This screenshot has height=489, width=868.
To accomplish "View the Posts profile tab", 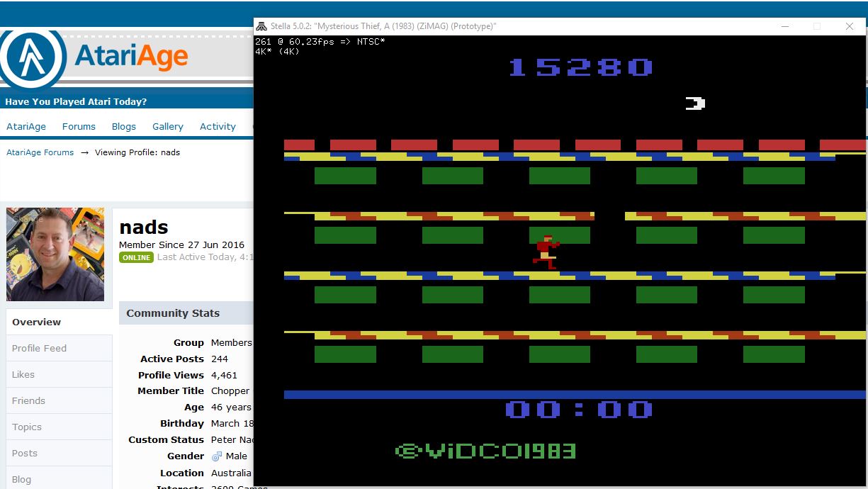I will click(25, 453).
